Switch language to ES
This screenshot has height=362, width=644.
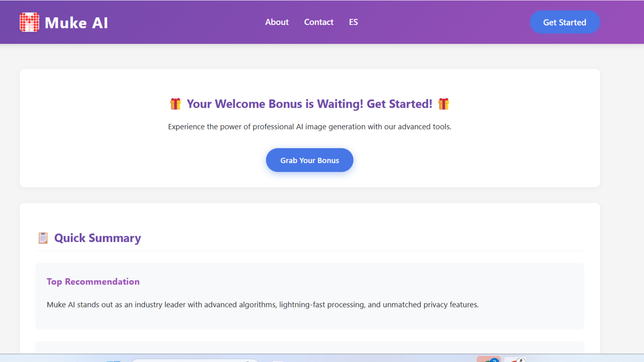[353, 22]
